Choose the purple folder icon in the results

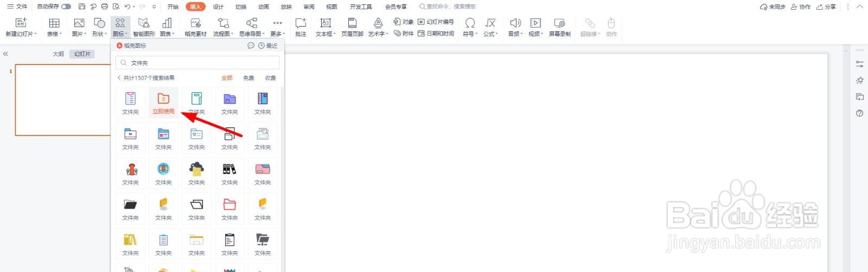230,99
